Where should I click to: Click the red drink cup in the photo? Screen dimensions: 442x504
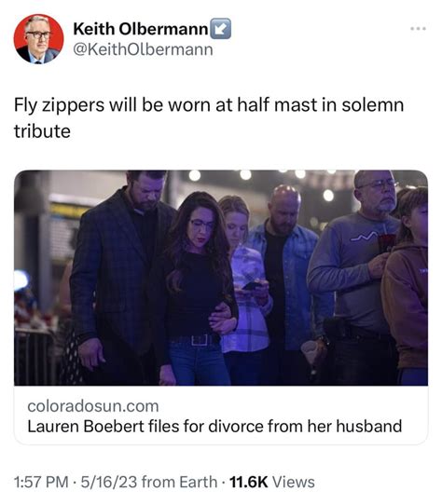pos(387,243)
